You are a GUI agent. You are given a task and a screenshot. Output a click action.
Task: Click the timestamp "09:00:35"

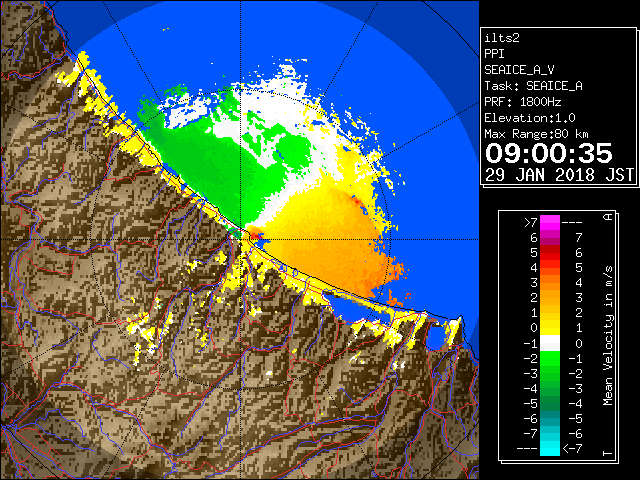coord(549,153)
